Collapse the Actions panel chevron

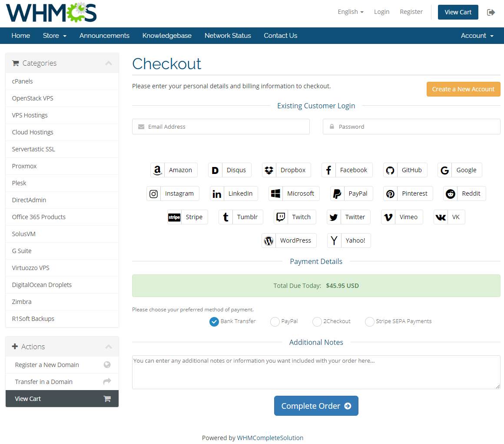click(x=109, y=347)
